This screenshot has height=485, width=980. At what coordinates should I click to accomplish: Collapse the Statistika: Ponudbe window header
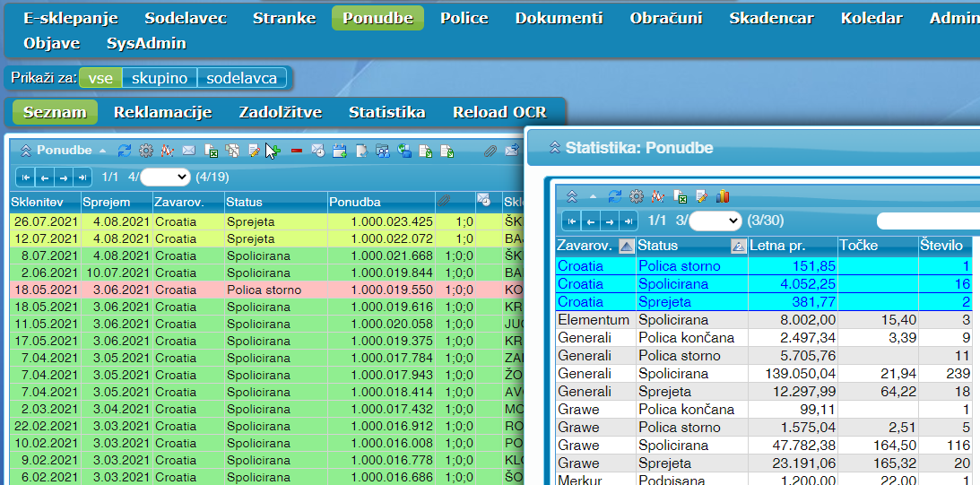(x=554, y=148)
